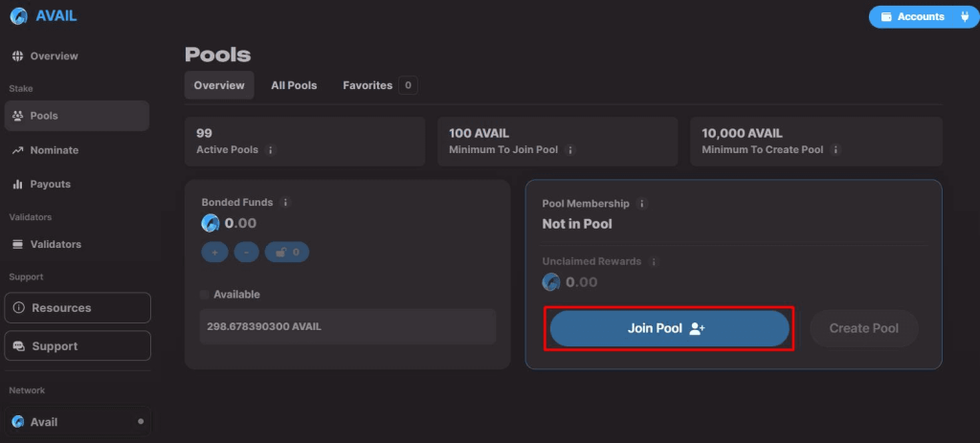The image size is (980, 443).
Task: Click the globe icon next to Overview
Action: [17, 56]
